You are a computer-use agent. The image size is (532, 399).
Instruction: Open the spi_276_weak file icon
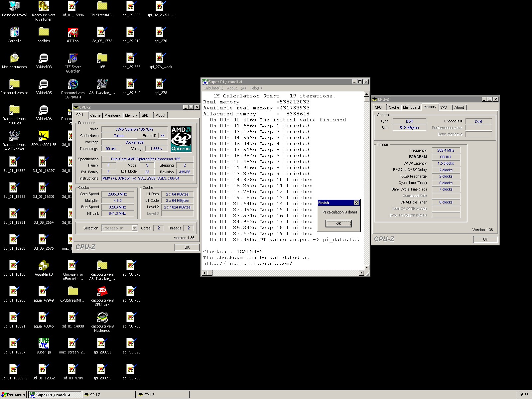tap(161, 61)
